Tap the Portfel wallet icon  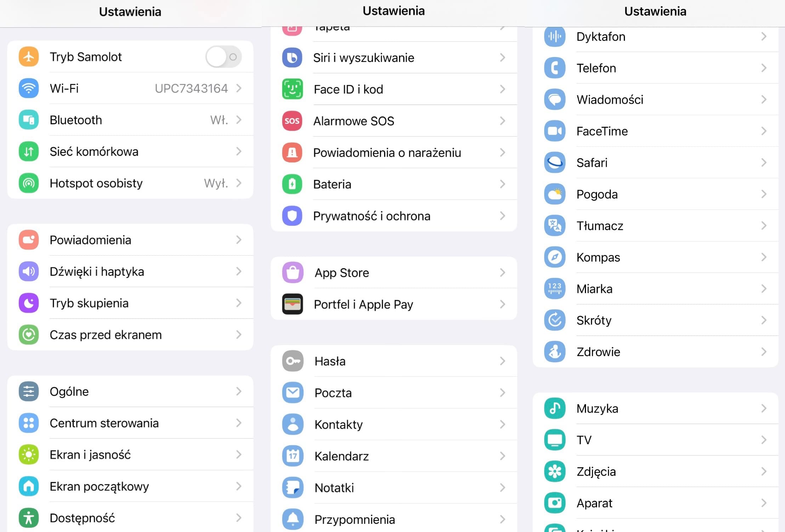292,304
